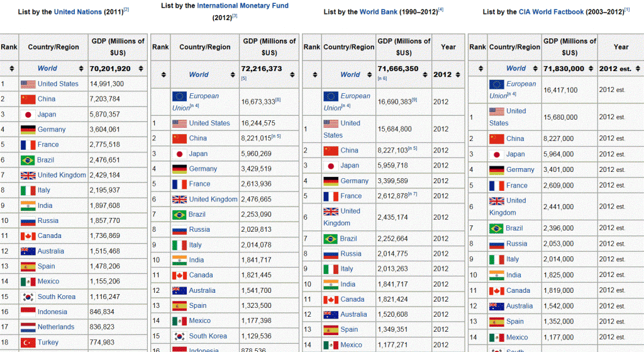Select IMF Spain GDP 1,323,500
Image resolution: width=644 pixels, height=352 pixels.
(x=257, y=306)
